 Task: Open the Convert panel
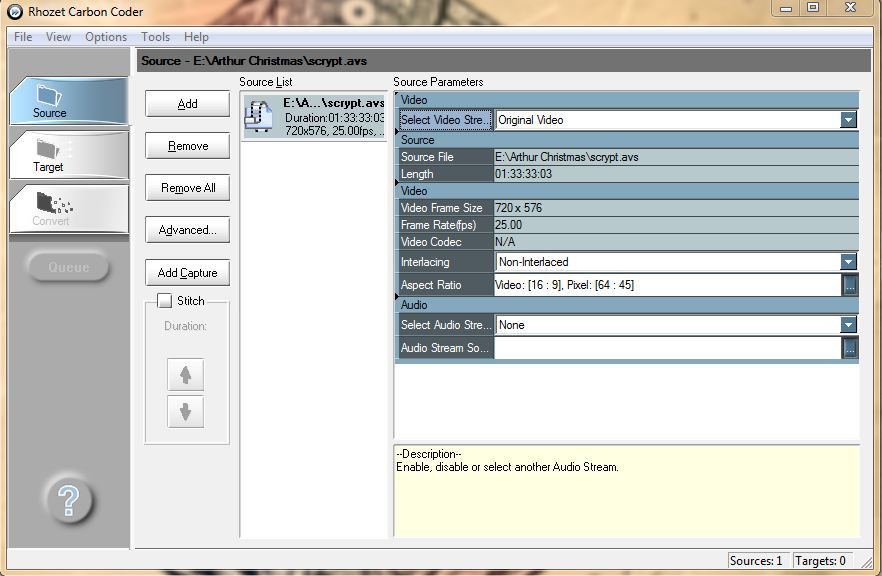click(x=69, y=209)
